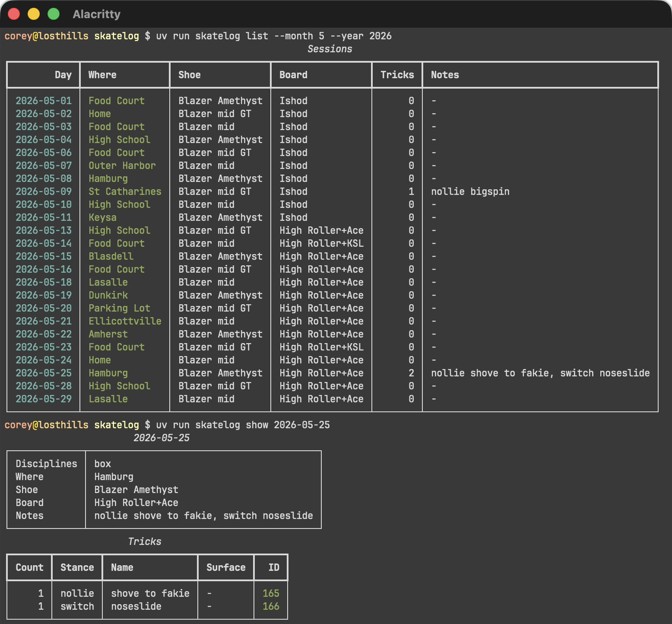This screenshot has width=672, height=624.
Task: Click the 'Disciplines' label
Action: [x=46, y=464]
